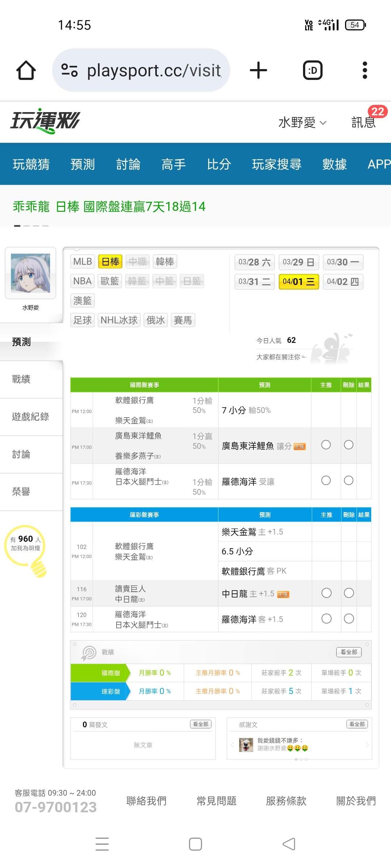This screenshot has width=391, height=868.
Task: Click 看全部 in the 戰績 panel
Action: pyautogui.click(x=349, y=652)
